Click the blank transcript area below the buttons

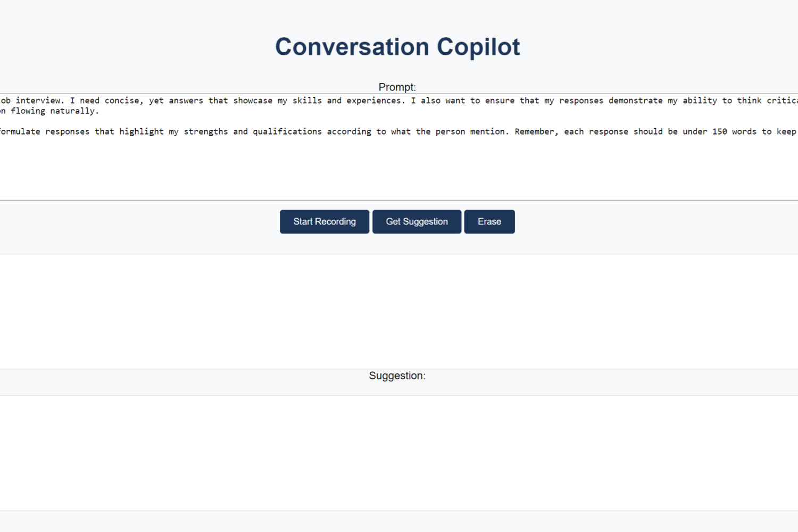(x=399, y=311)
